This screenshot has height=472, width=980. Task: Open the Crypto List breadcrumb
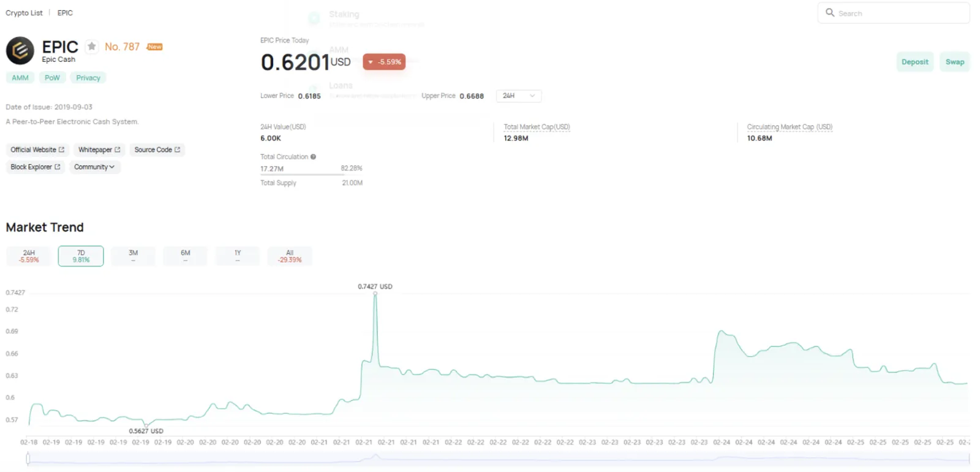click(24, 12)
